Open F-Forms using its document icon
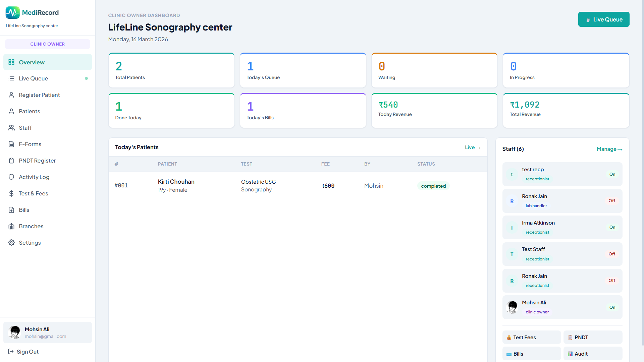 [11, 144]
